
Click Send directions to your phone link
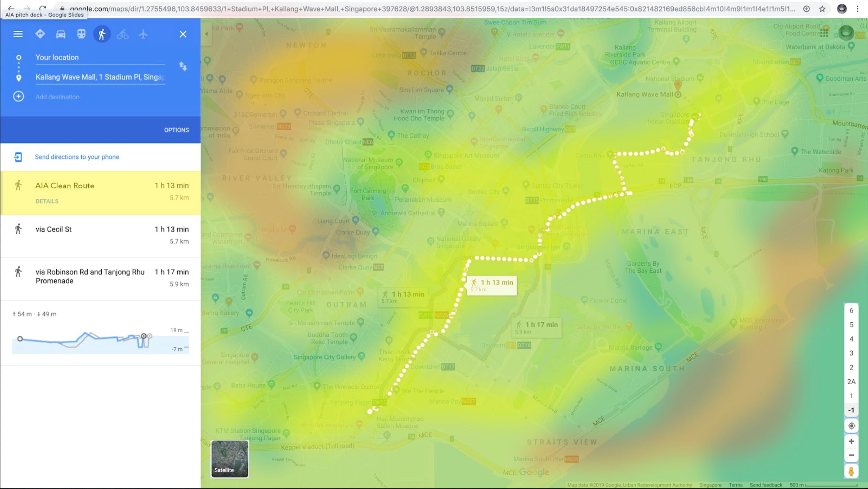77,157
